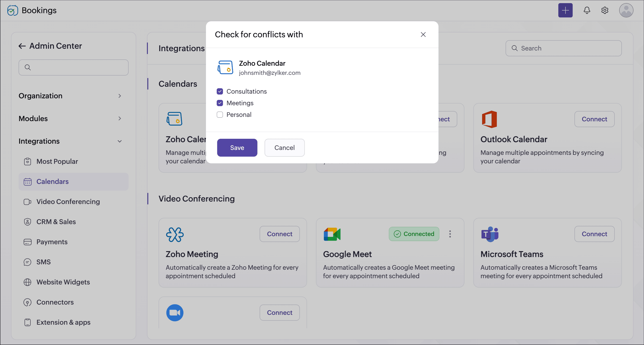Select Calendars in the sidebar
Viewport: 644px width, 345px height.
[x=74, y=182]
